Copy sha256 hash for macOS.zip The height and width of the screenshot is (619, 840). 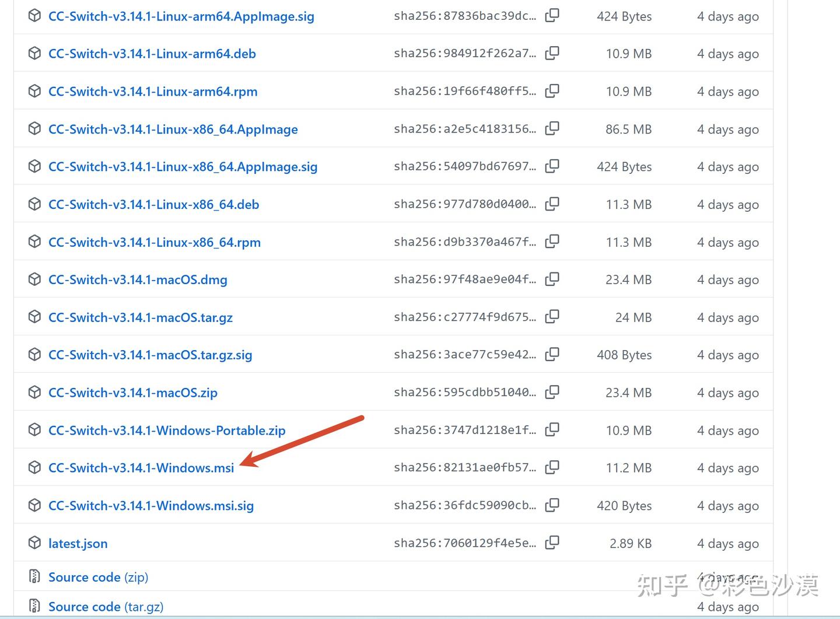[552, 392]
